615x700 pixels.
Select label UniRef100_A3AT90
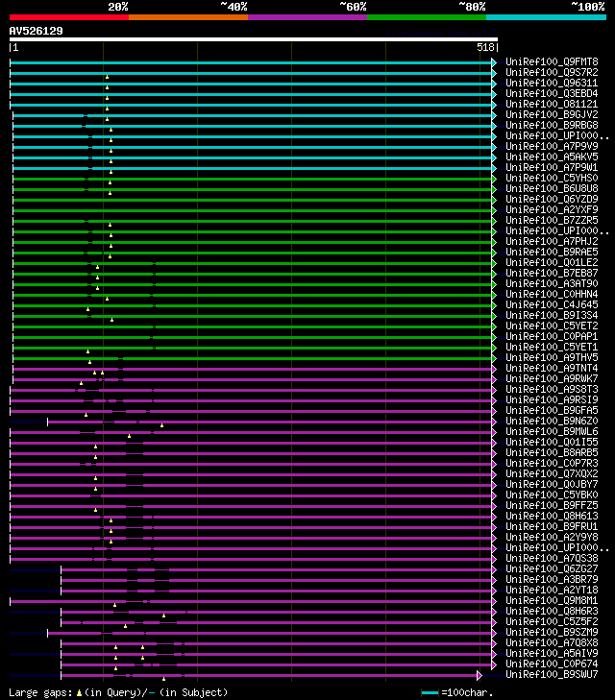(x=552, y=283)
